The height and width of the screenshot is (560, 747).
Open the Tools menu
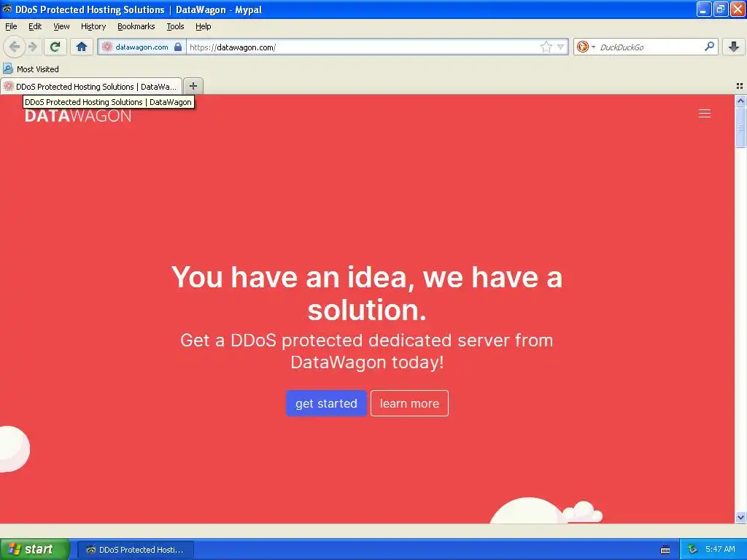click(x=175, y=26)
